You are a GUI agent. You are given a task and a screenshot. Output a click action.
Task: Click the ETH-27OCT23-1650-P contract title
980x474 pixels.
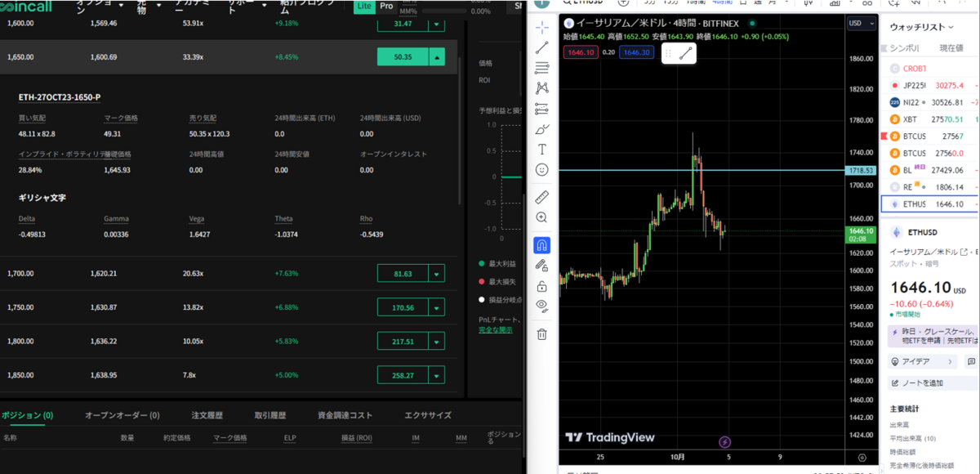point(60,97)
